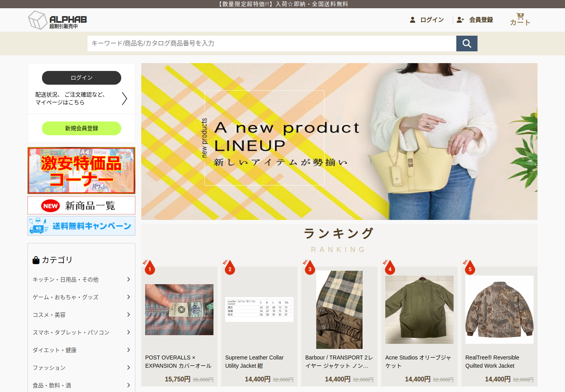565x392 pixels.
Task: Open RealTree Reversible Quilted Work Jacket thumbnail
Action: coord(499,310)
